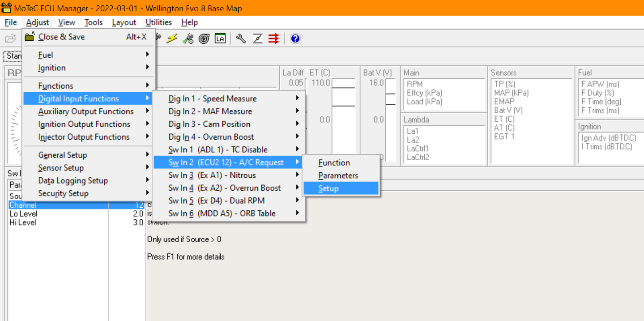Click the Lo Level value 2.0

pyautogui.click(x=138, y=214)
